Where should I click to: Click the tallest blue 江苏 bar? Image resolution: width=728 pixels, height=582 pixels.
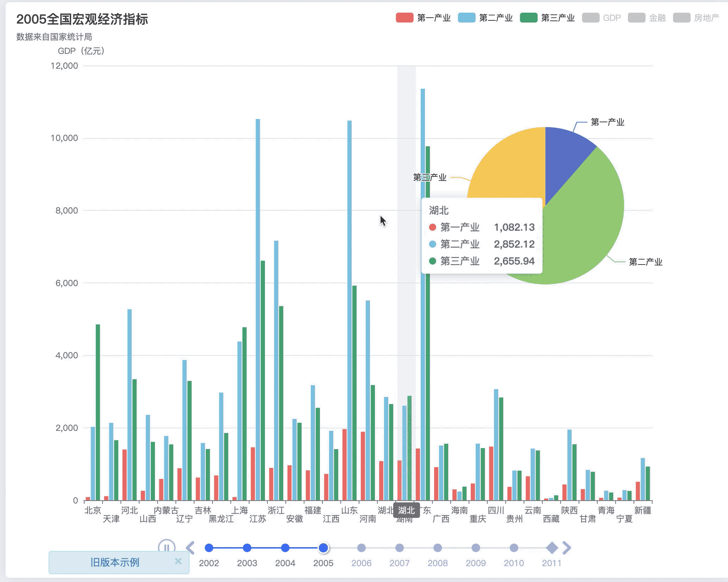coord(258,309)
